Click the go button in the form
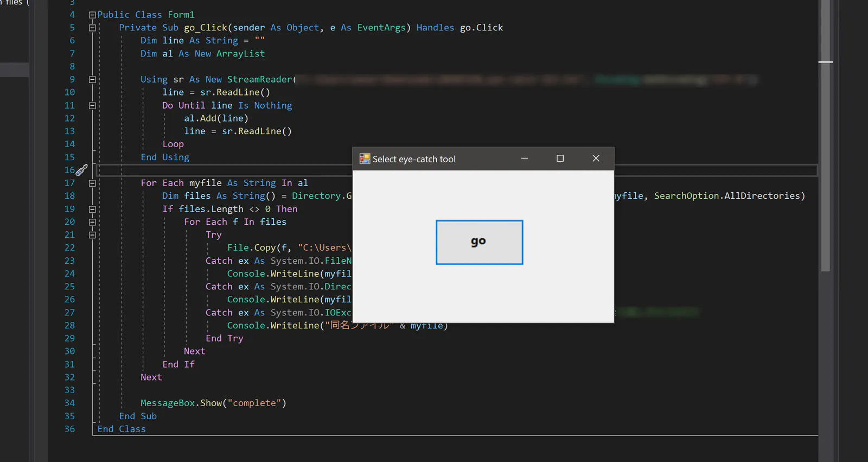Viewport: 868px width, 462px height. pos(479,242)
